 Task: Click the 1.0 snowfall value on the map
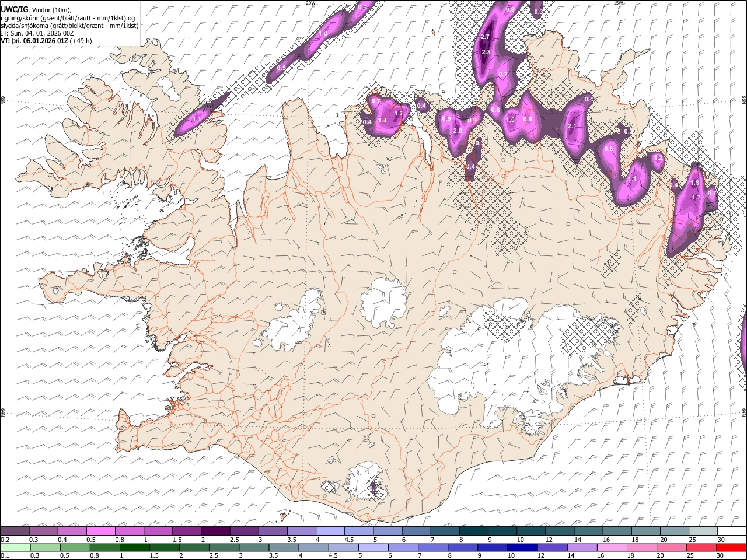pyautogui.click(x=322, y=34)
